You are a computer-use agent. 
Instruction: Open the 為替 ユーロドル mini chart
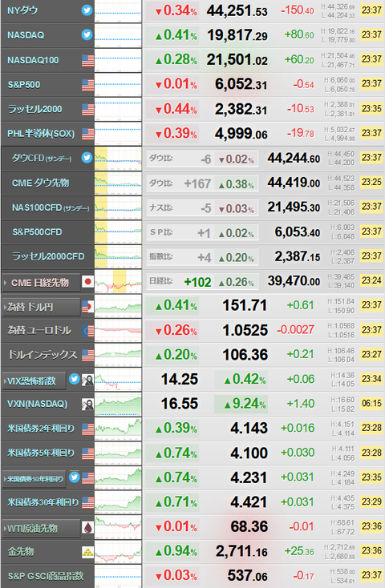coord(118,331)
